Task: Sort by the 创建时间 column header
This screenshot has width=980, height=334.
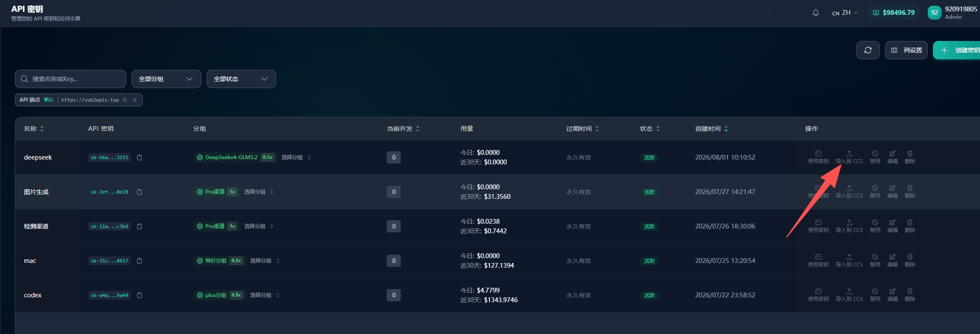Action: pyautogui.click(x=712, y=129)
